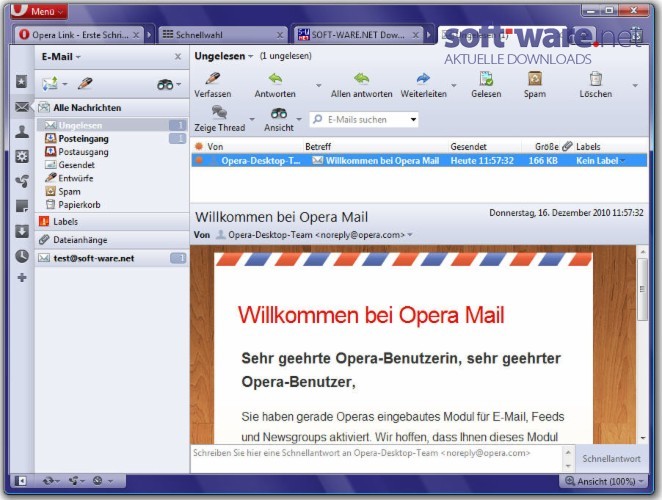Click the Ansicht binoculars toolbar button
662x500 pixels.
coord(279,119)
